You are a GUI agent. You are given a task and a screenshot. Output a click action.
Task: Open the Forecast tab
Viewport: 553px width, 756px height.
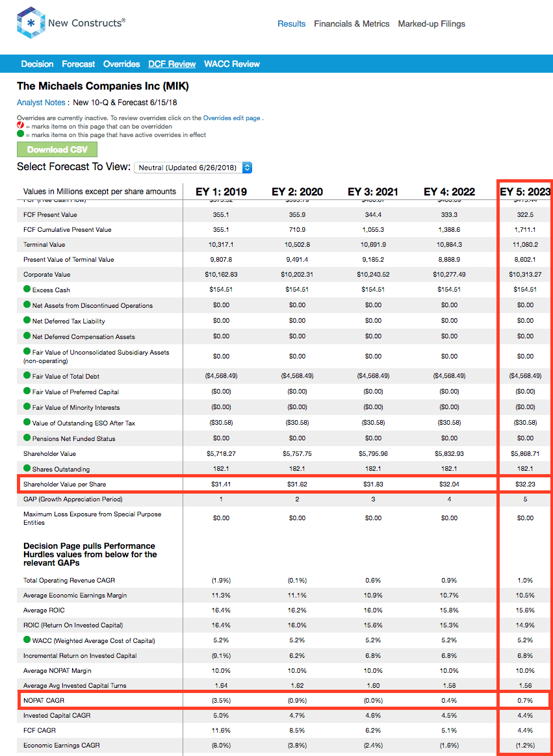point(78,64)
